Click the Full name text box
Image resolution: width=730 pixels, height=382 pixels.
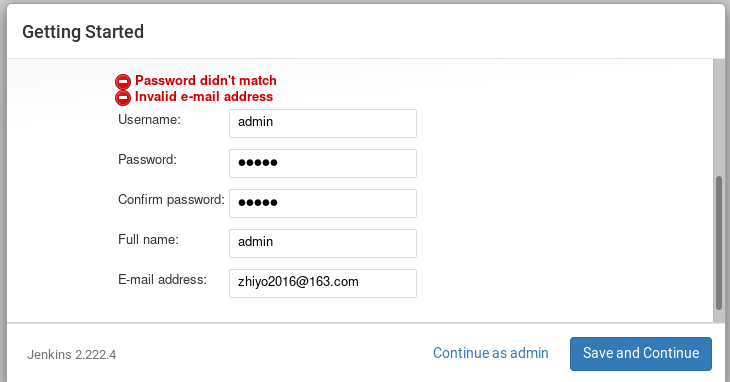323,243
